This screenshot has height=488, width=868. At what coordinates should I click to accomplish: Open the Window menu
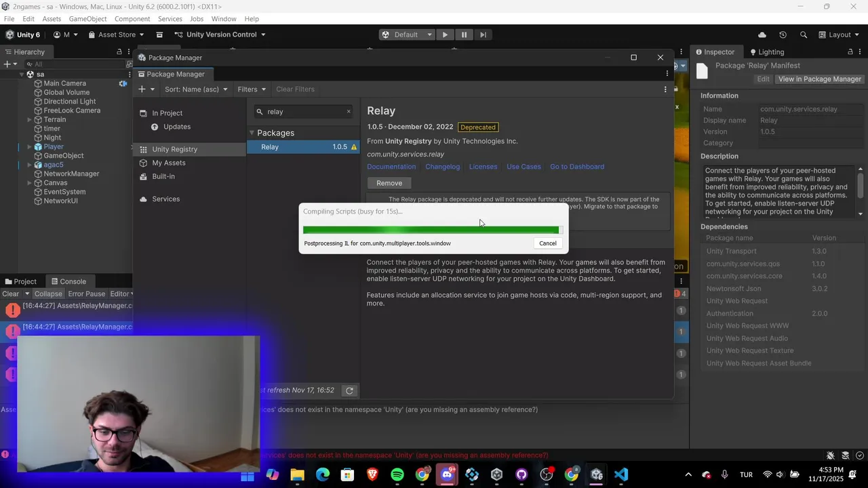pos(223,19)
